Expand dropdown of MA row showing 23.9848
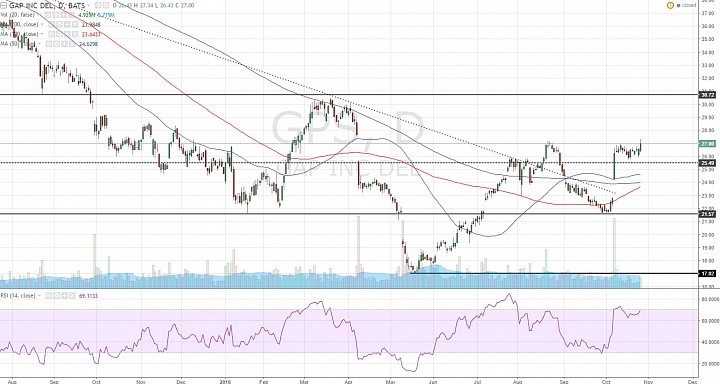This screenshot has width=720, height=384. click(42, 24)
